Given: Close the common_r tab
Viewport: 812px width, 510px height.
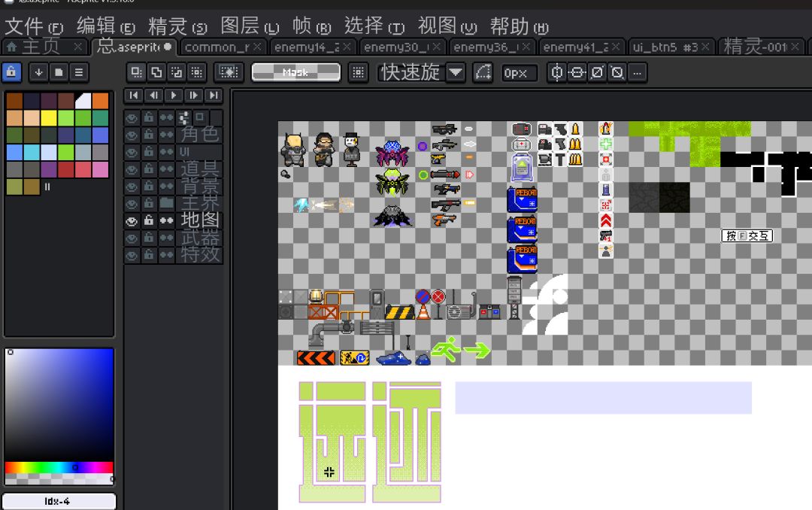Looking at the screenshot, I should [257, 47].
